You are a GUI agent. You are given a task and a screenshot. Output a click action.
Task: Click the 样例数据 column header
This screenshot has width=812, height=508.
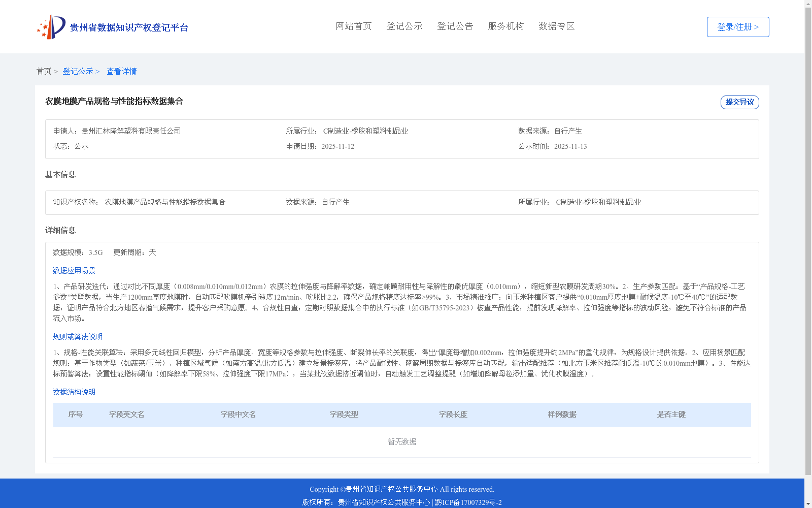click(562, 415)
